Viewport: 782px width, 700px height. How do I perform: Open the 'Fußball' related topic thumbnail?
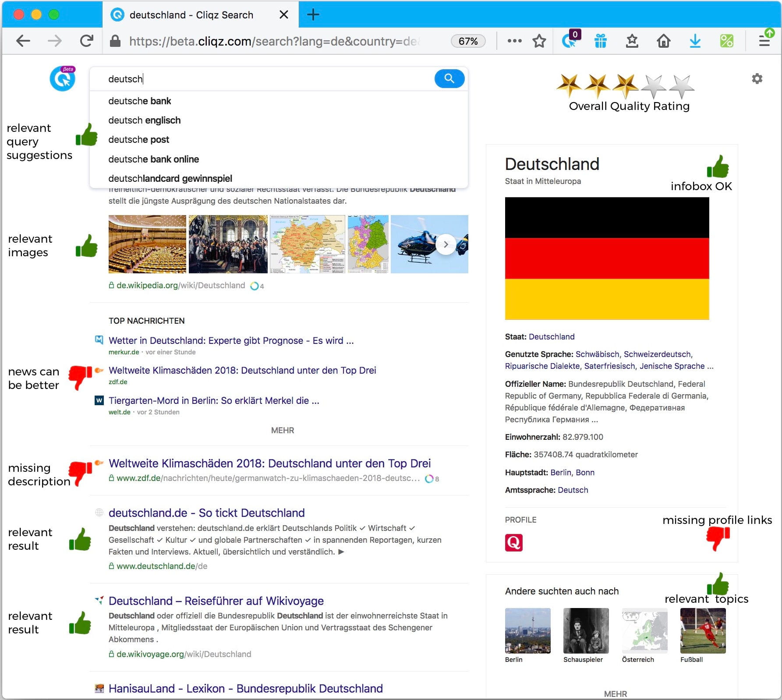[703, 631]
